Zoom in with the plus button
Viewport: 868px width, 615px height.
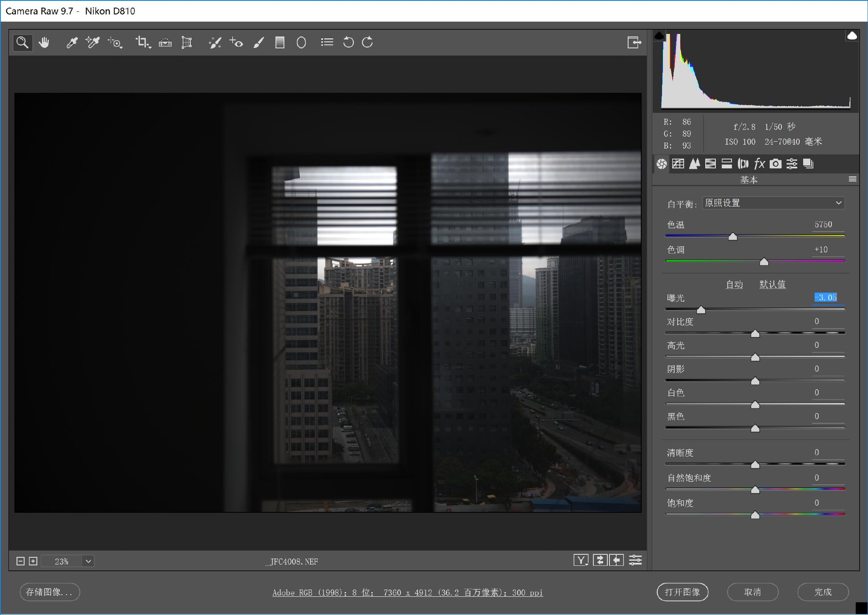point(33,561)
